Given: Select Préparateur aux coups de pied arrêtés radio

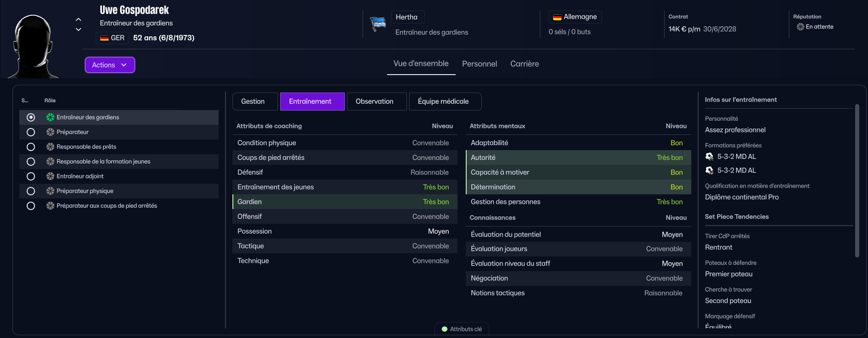Looking at the screenshot, I should [x=31, y=206].
